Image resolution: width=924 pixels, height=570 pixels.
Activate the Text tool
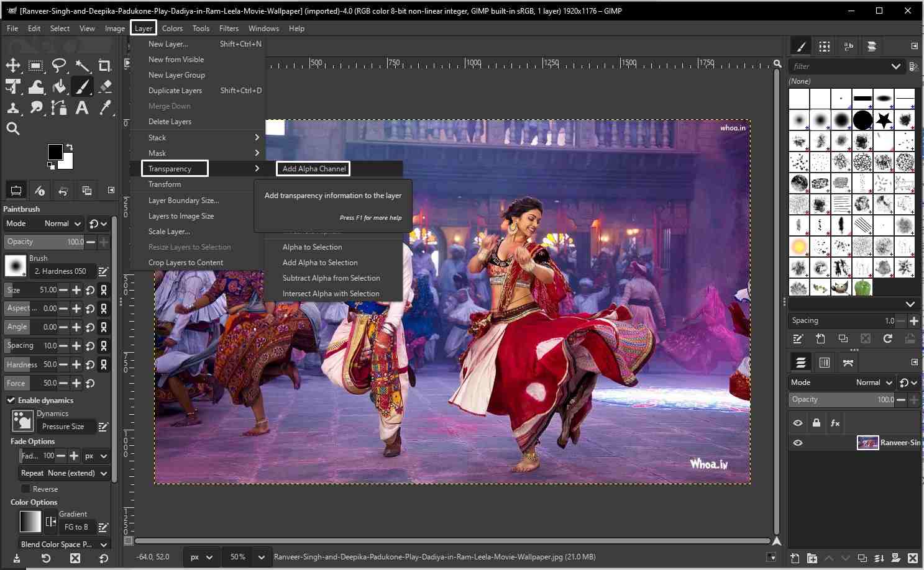[x=82, y=108]
